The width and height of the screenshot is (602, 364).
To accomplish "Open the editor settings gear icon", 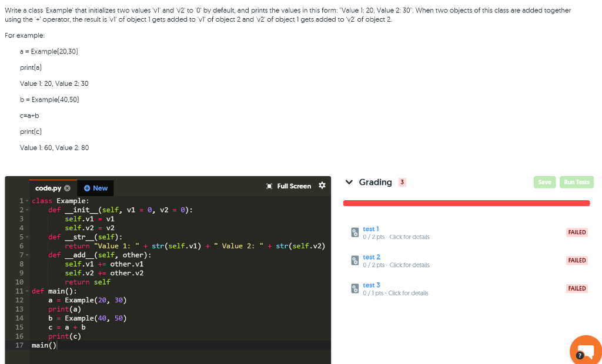I will pos(322,186).
